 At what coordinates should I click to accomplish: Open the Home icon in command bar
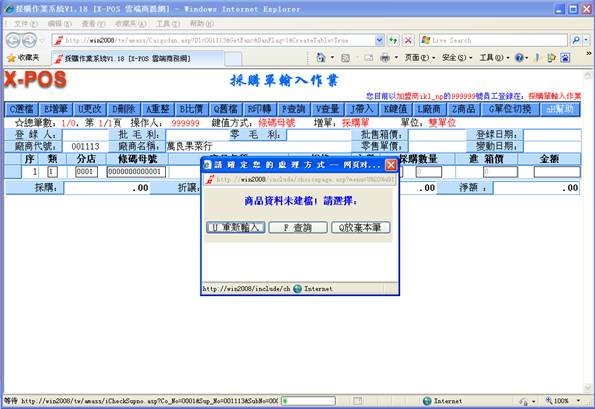pyautogui.click(x=321, y=58)
